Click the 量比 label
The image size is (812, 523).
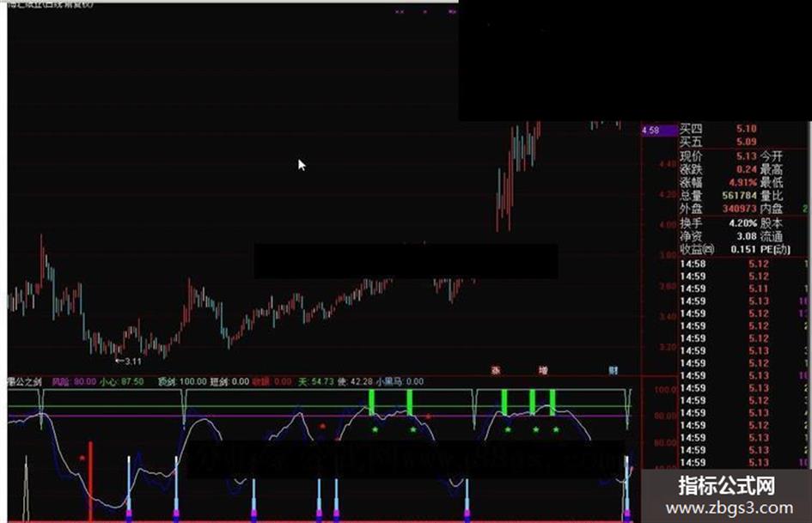pos(772,196)
